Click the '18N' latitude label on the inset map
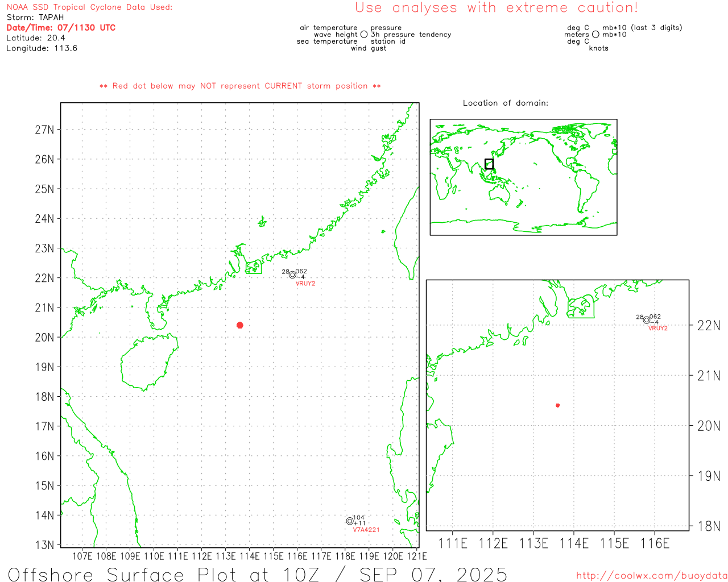The image size is (728, 582). (709, 526)
